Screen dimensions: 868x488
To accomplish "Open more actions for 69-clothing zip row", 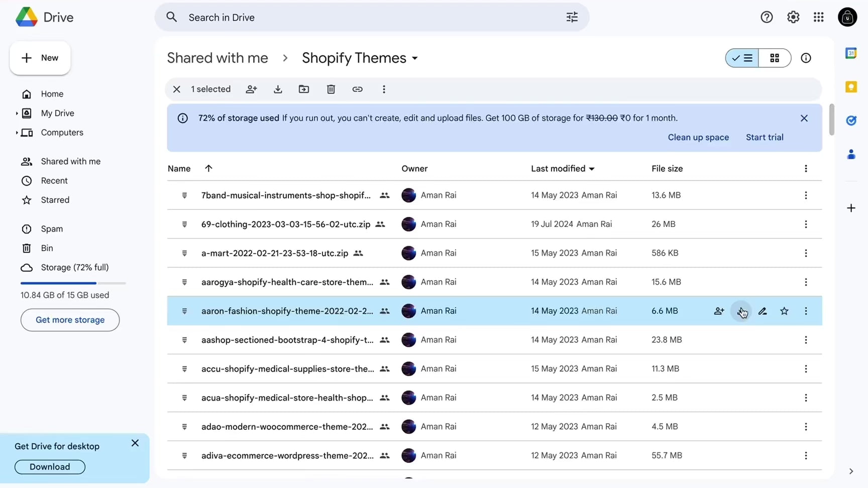I will (x=806, y=224).
